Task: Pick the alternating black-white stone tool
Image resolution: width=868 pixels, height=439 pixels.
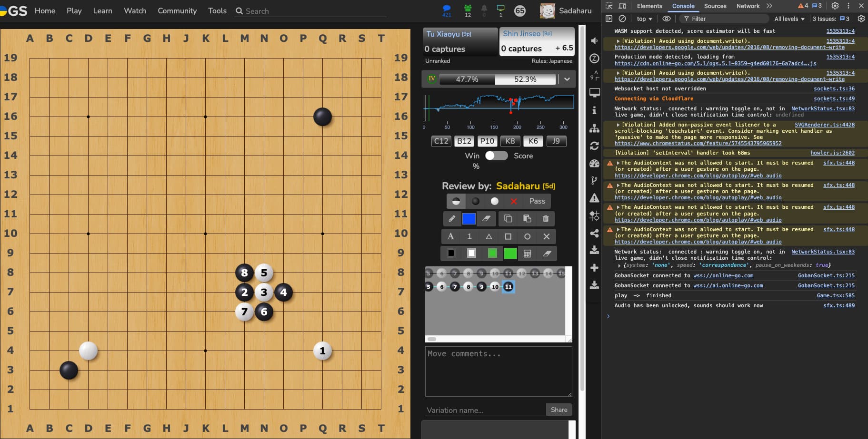Action: tap(456, 201)
